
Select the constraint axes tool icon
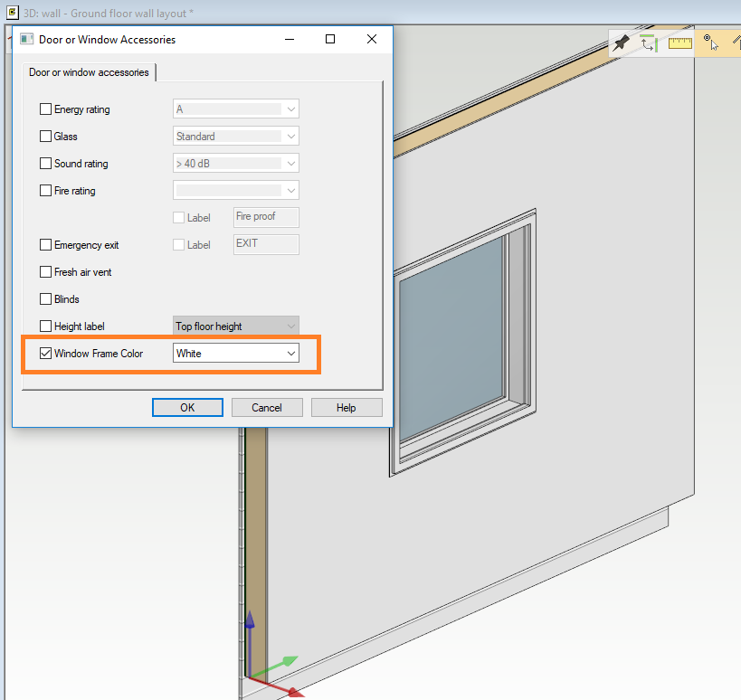tap(650, 43)
